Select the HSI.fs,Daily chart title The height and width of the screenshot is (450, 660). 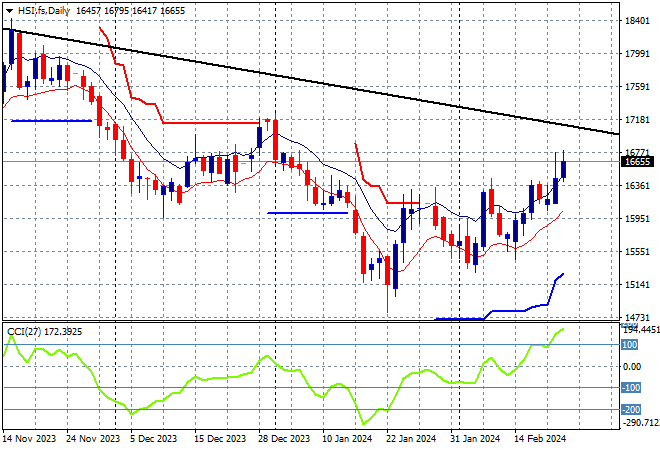point(43,11)
